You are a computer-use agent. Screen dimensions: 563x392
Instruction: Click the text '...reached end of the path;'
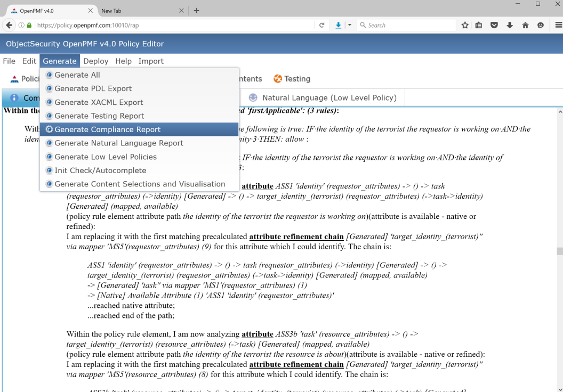(x=131, y=316)
